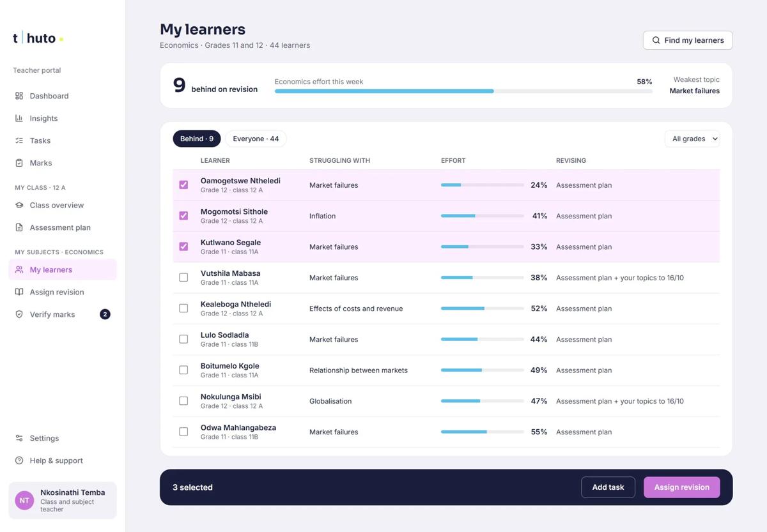
Task: Click the EFFORT column header
Action: [453, 161]
